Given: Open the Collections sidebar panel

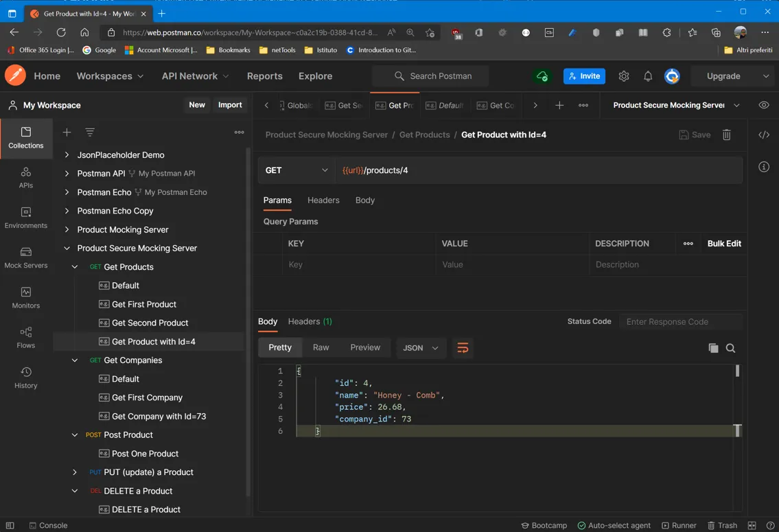Looking at the screenshot, I should pyautogui.click(x=26, y=138).
